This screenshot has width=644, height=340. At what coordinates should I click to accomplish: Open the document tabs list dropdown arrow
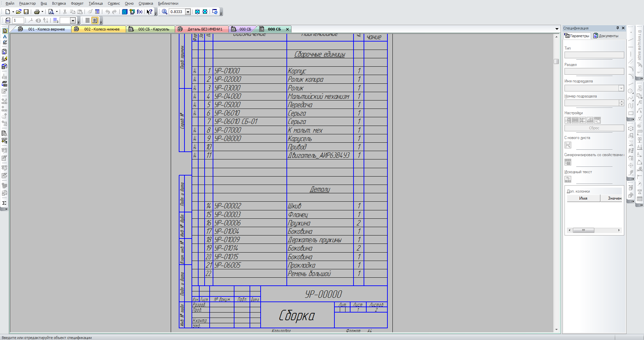(557, 29)
